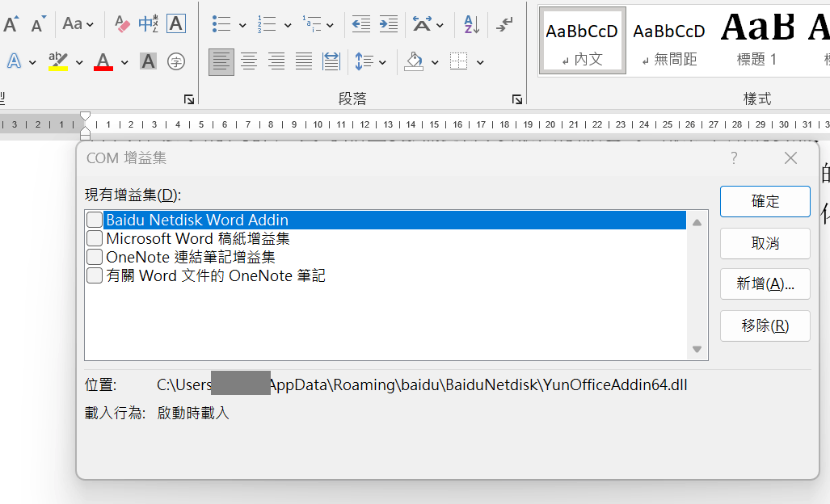Align text left

pyautogui.click(x=221, y=62)
